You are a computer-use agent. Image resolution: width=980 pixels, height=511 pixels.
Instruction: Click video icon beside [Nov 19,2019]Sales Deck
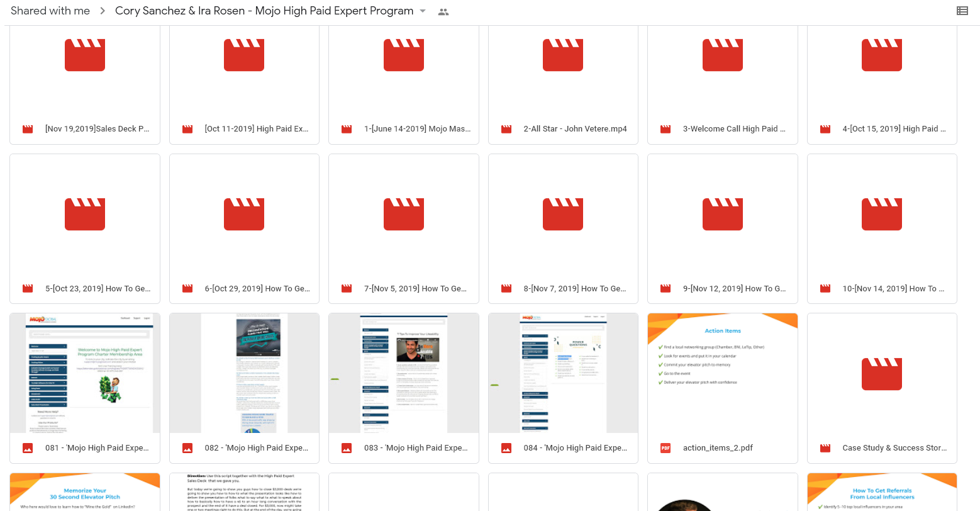(28, 129)
